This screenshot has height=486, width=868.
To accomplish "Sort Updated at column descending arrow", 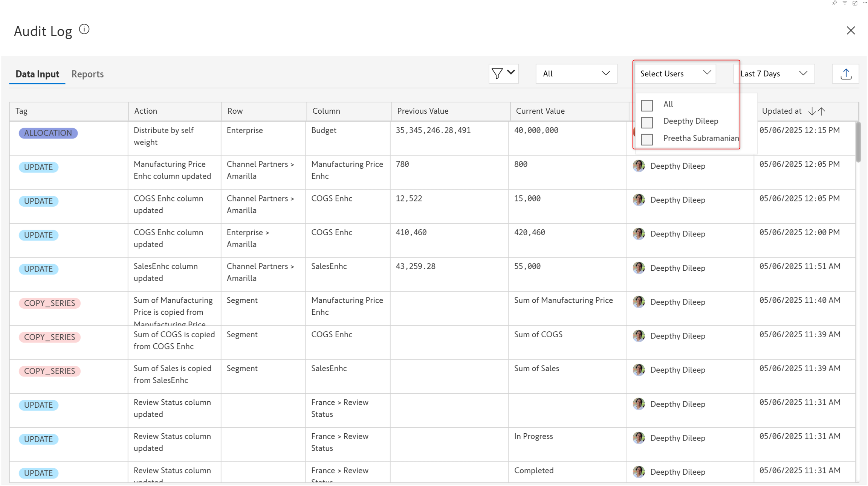I will click(x=812, y=111).
